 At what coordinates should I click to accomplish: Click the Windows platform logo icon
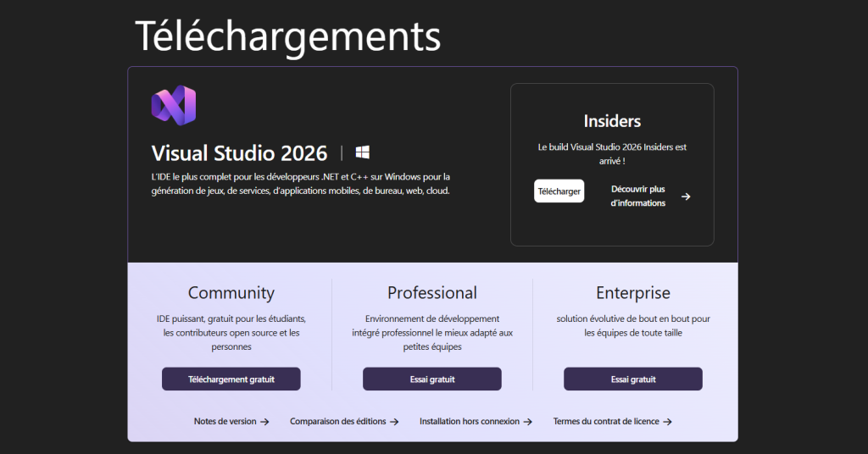pos(363,152)
